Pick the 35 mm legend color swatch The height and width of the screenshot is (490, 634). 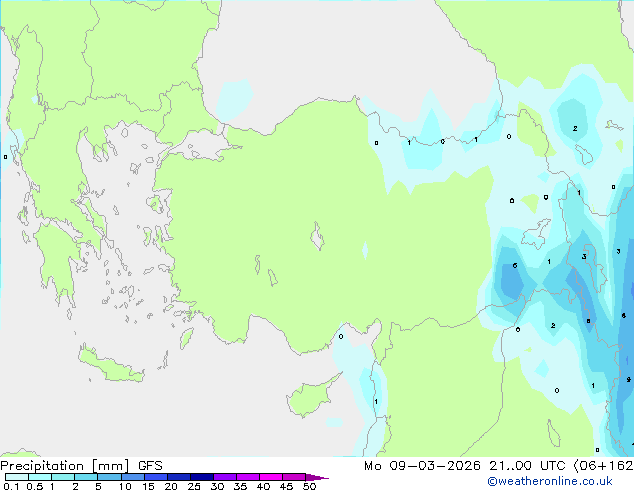[x=248, y=477]
